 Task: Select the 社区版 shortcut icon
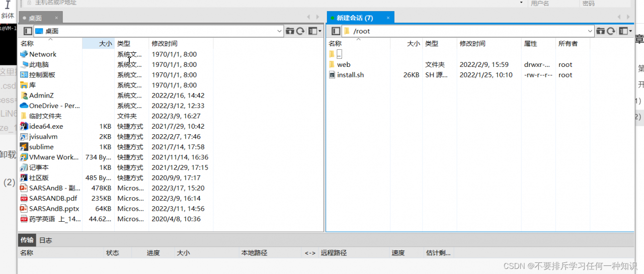point(24,178)
